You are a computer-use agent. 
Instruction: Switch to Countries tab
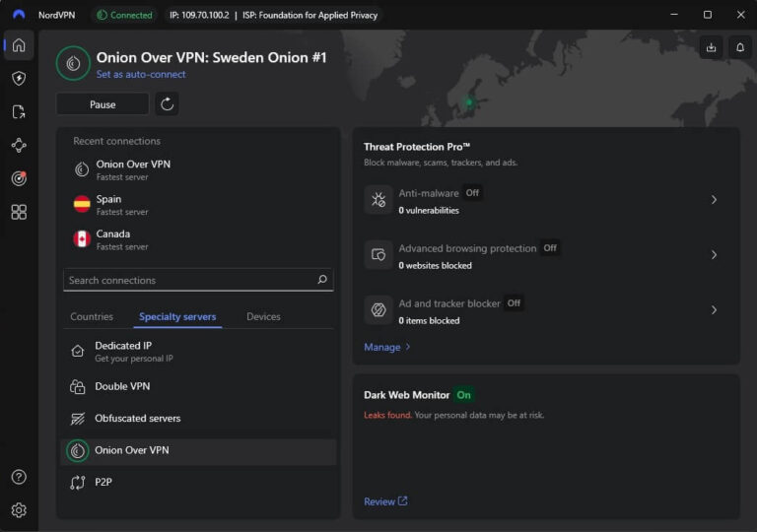point(92,316)
